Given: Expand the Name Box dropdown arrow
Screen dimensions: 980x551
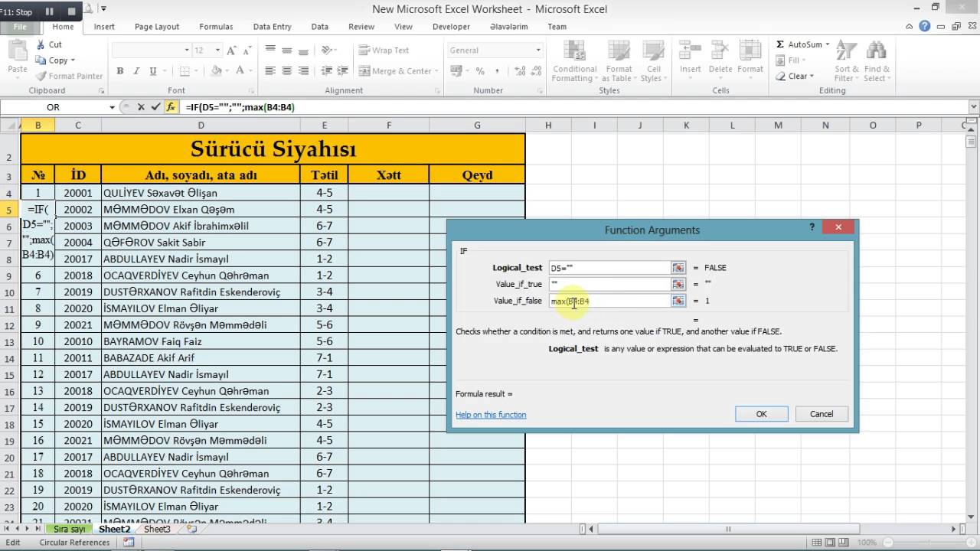Looking at the screenshot, I should click(x=112, y=107).
